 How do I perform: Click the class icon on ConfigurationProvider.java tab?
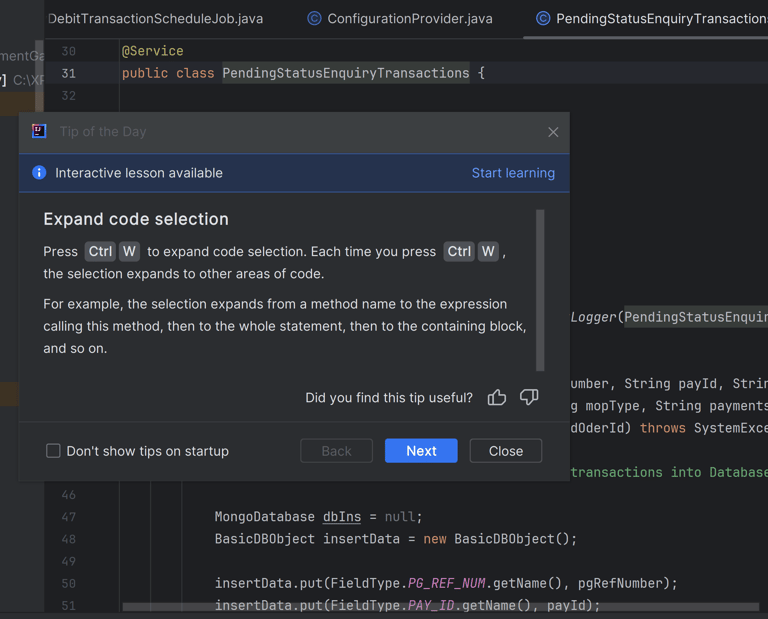click(x=314, y=18)
